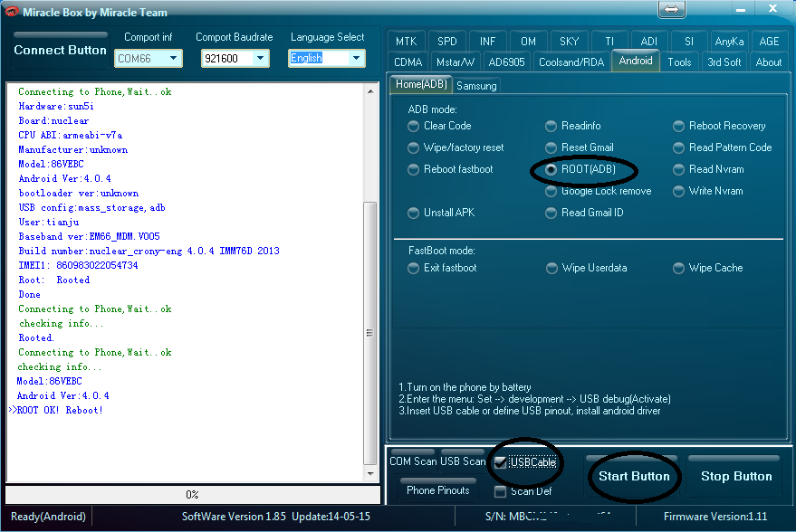This screenshot has width=796, height=532.
Task: Click the log scrollbar down arrow
Action: (370, 474)
